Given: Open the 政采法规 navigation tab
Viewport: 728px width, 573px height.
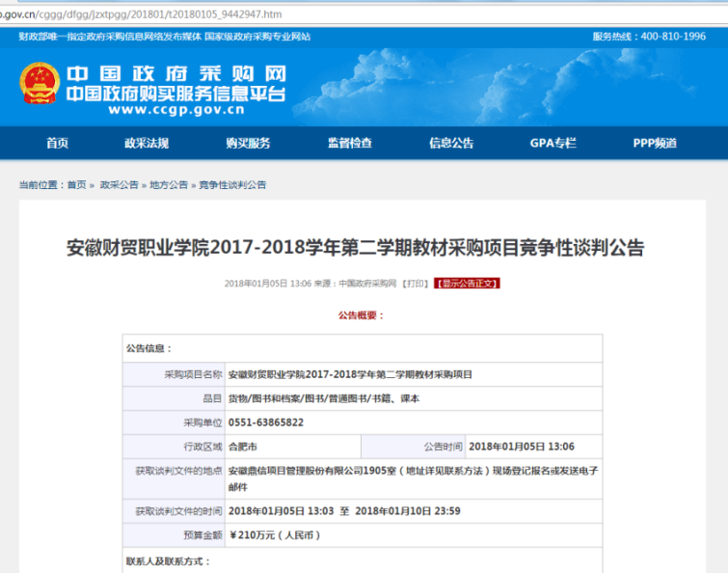Looking at the screenshot, I should [x=147, y=143].
